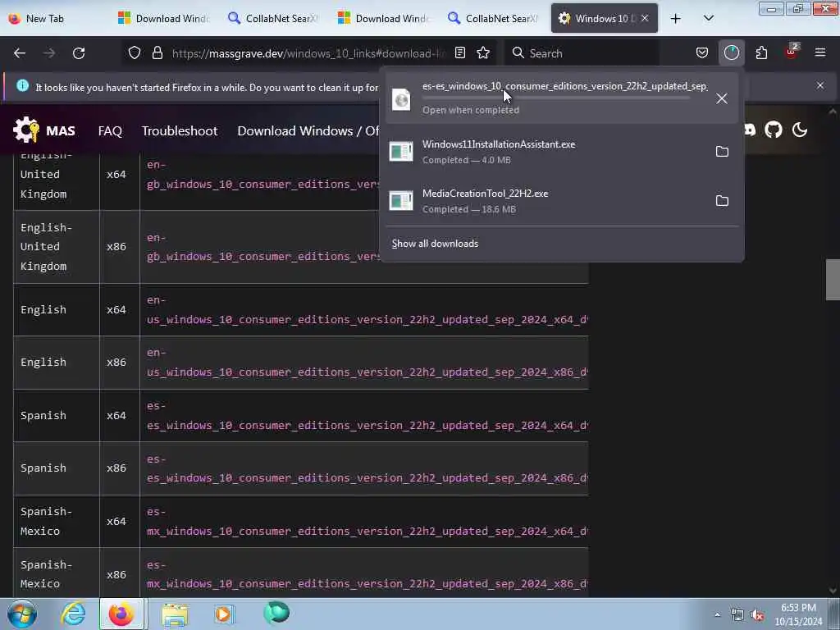
Task: Open the Discord icon link
Action: 750,130
